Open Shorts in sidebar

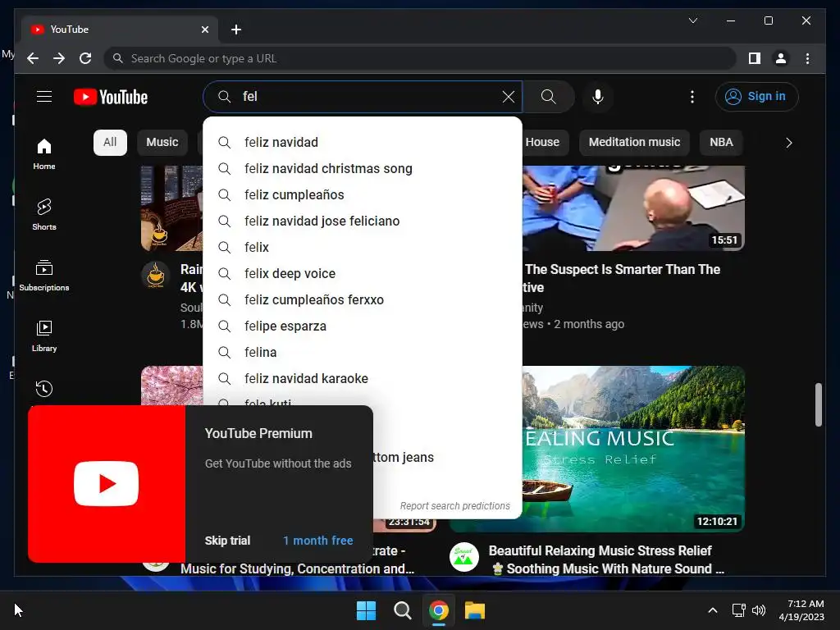(x=44, y=214)
